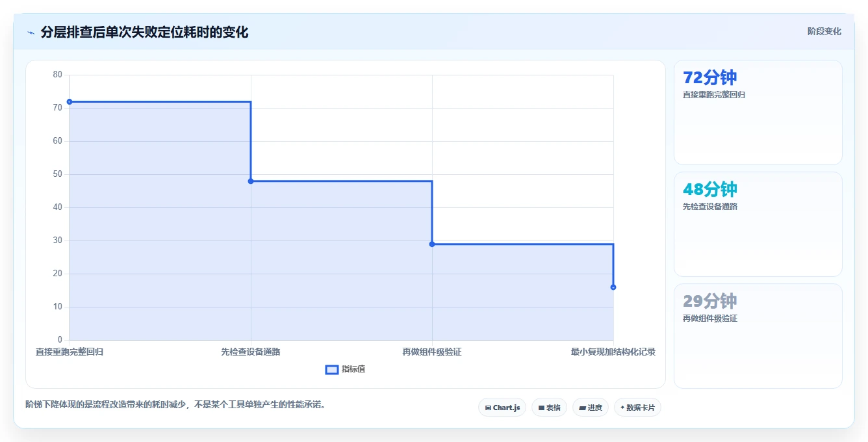Screen dimensions: 868x442
Task: Click y-axis tick label 80
Action: [x=58, y=75]
